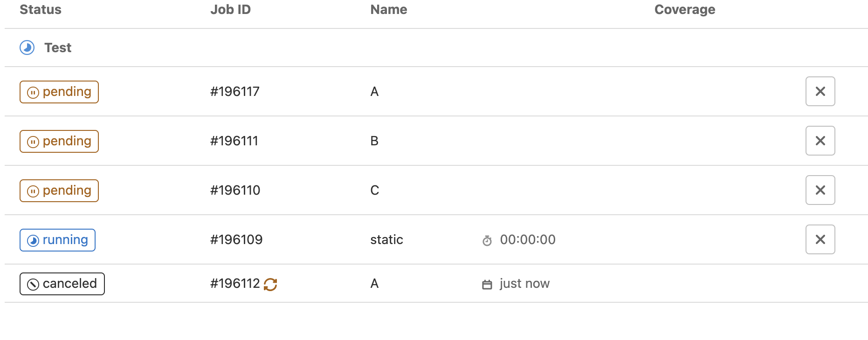This screenshot has width=868, height=340.
Task: Open pending status badge for job #196117
Action: click(x=59, y=92)
